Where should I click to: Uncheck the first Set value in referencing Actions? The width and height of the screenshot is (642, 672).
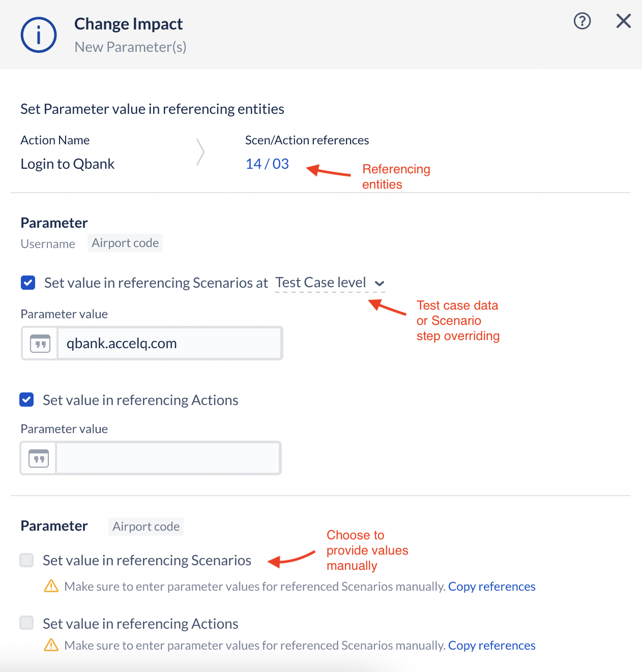tap(26, 400)
